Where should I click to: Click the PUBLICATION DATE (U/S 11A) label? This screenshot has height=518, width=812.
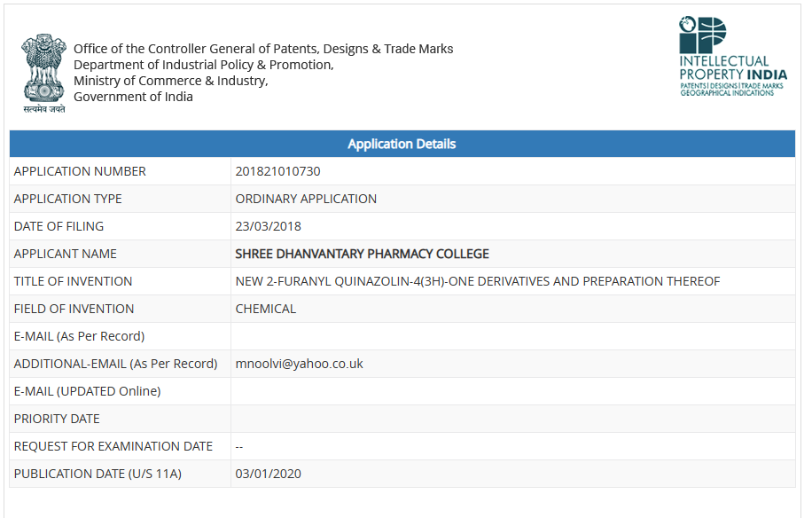(98, 474)
